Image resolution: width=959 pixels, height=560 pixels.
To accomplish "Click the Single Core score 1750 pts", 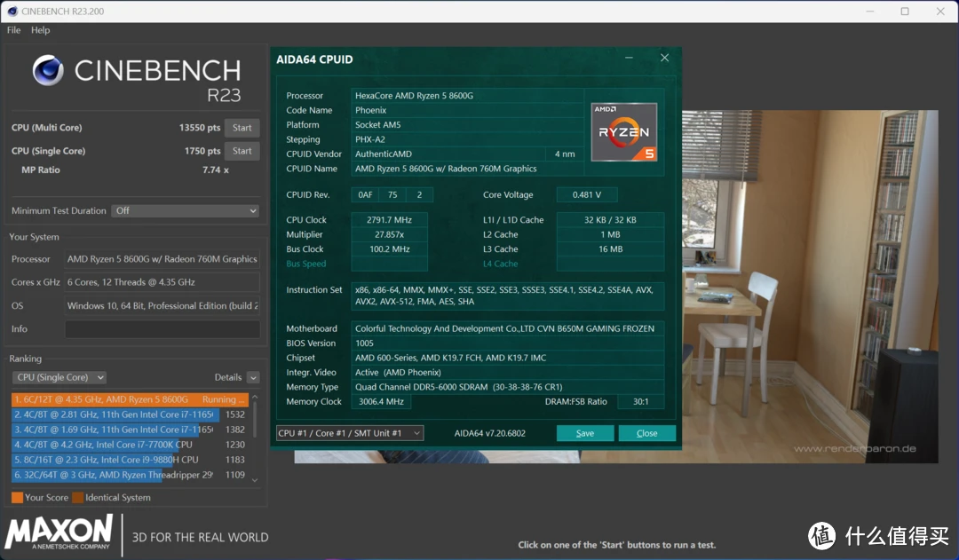I will pyautogui.click(x=202, y=151).
